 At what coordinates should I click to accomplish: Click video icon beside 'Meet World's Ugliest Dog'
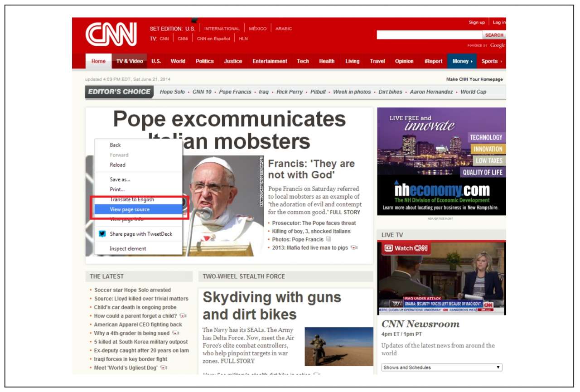tap(164, 368)
